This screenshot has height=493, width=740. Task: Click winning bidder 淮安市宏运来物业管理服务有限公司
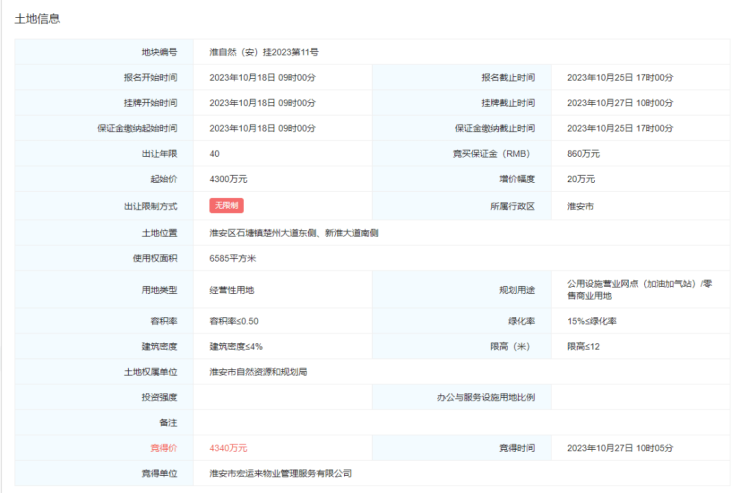coord(280,474)
